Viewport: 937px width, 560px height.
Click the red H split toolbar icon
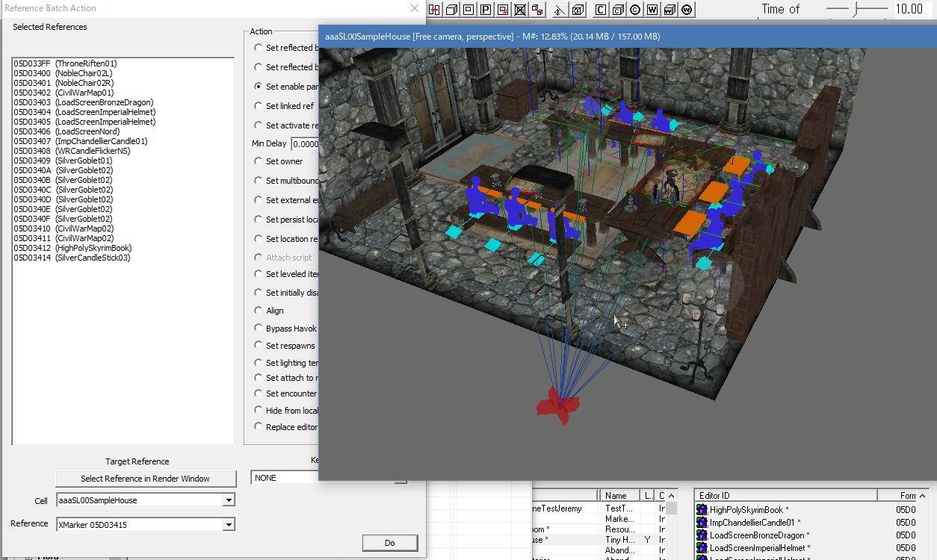pos(434,10)
